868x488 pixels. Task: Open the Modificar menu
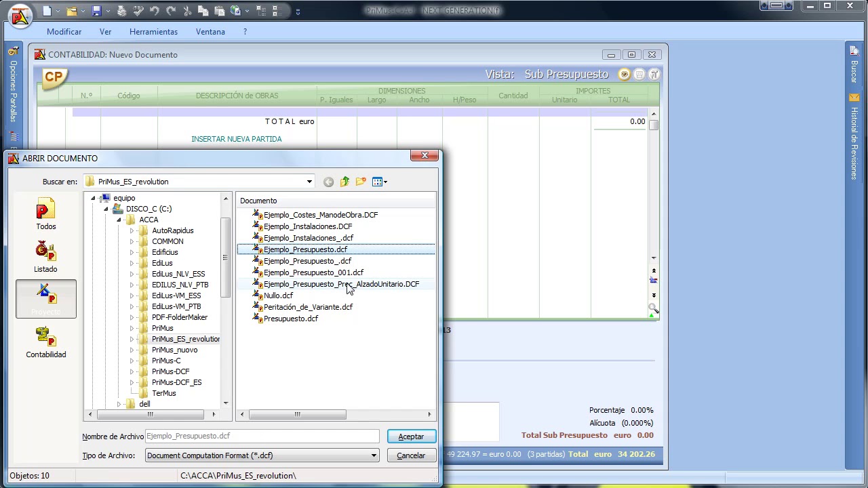(64, 32)
